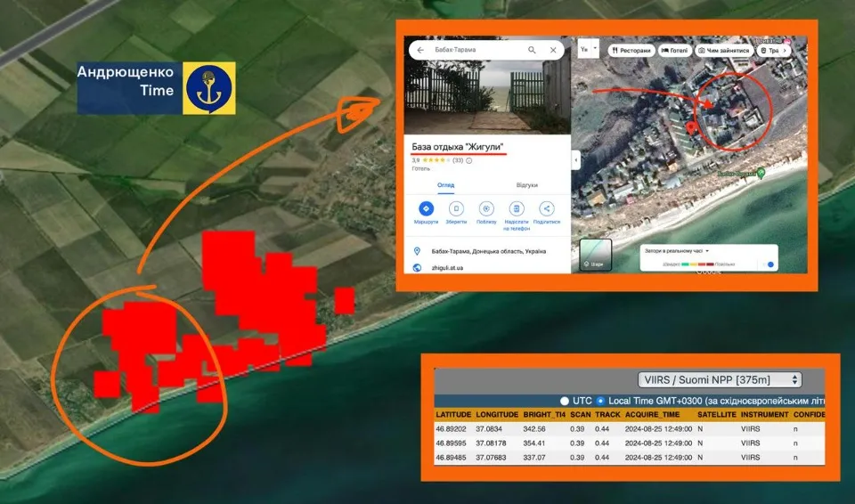Click the back arrow in maps search

(x=419, y=51)
